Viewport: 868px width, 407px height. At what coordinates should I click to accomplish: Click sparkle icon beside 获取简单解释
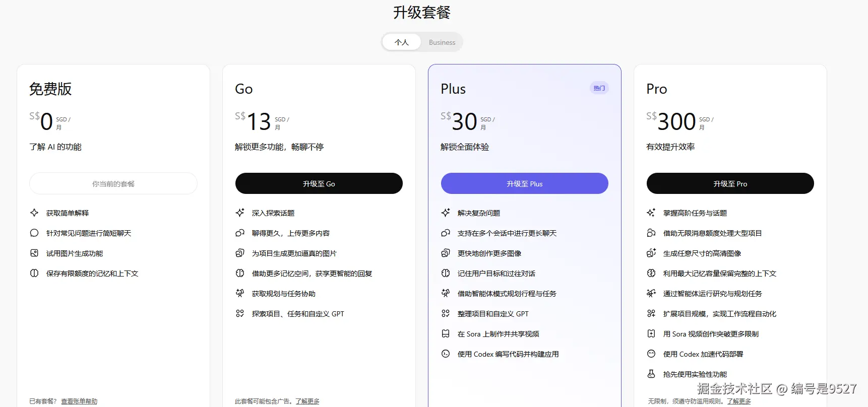[x=34, y=213]
